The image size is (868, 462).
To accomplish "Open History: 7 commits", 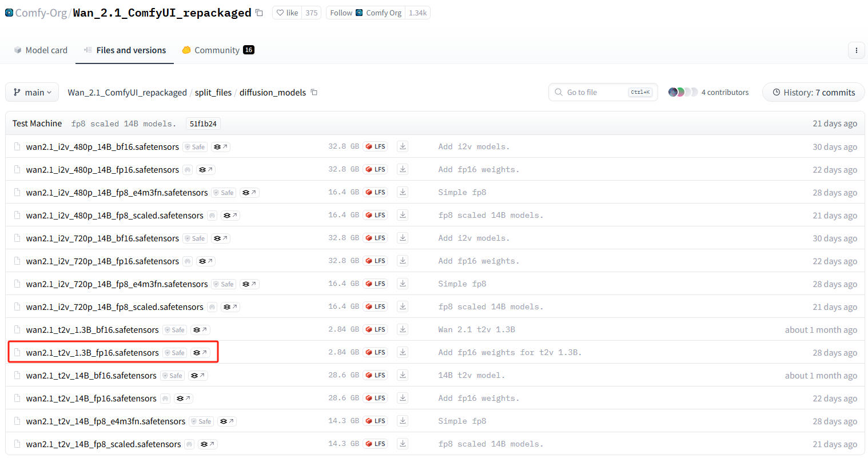I will [x=813, y=92].
